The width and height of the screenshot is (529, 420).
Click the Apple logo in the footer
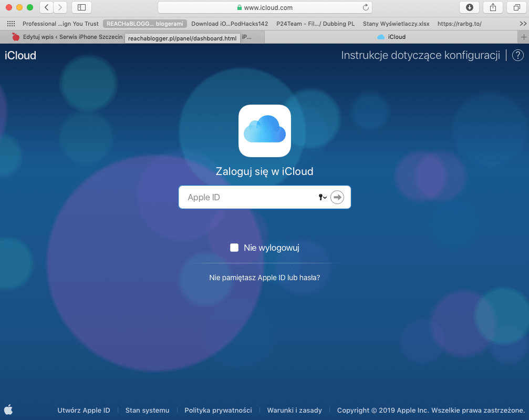click(8, 410)
